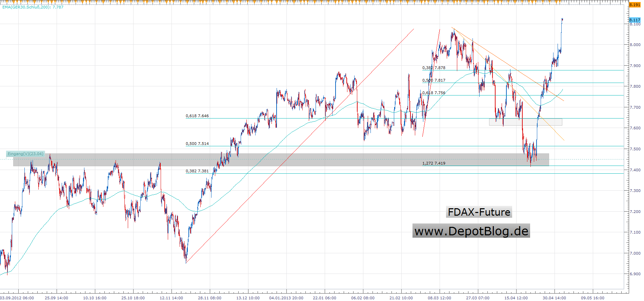Screen dimensions: 644x301
Task: Click the circle handle of the Eingang line
Action: point(7,158)
